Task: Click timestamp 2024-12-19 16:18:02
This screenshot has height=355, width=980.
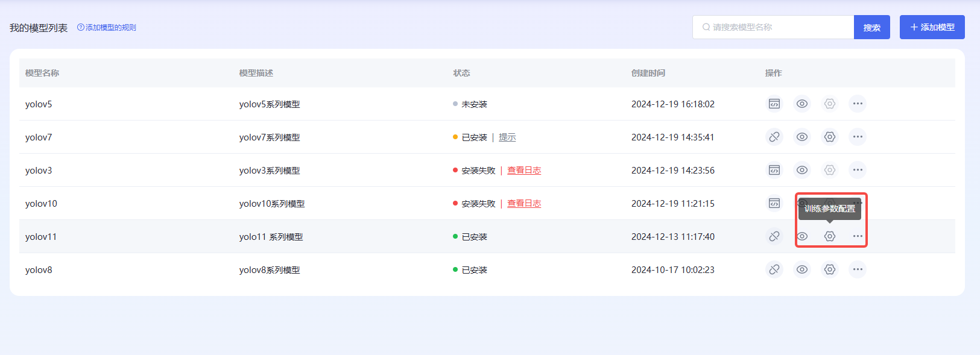Action: pyautogui.click(x=673, y=104)
